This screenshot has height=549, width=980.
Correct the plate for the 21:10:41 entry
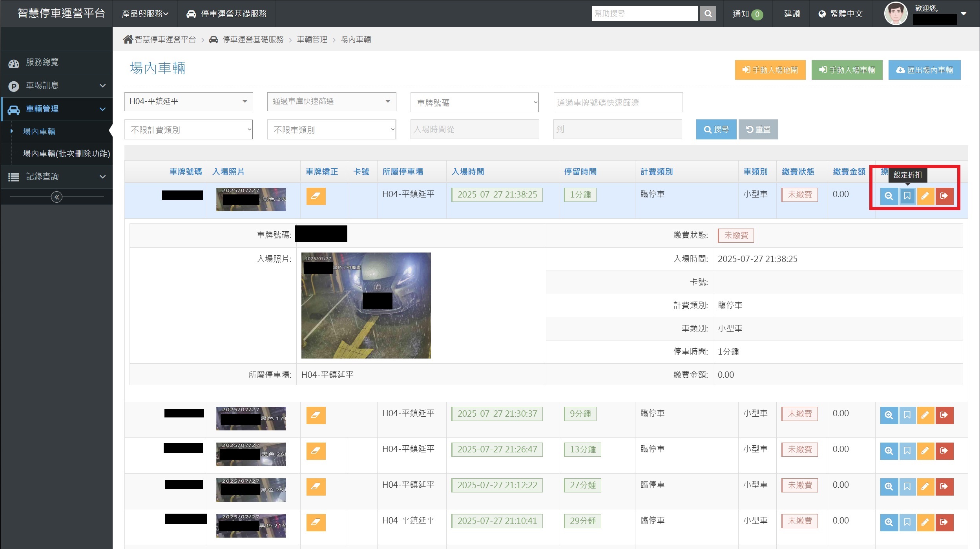[x=316, y=522]
